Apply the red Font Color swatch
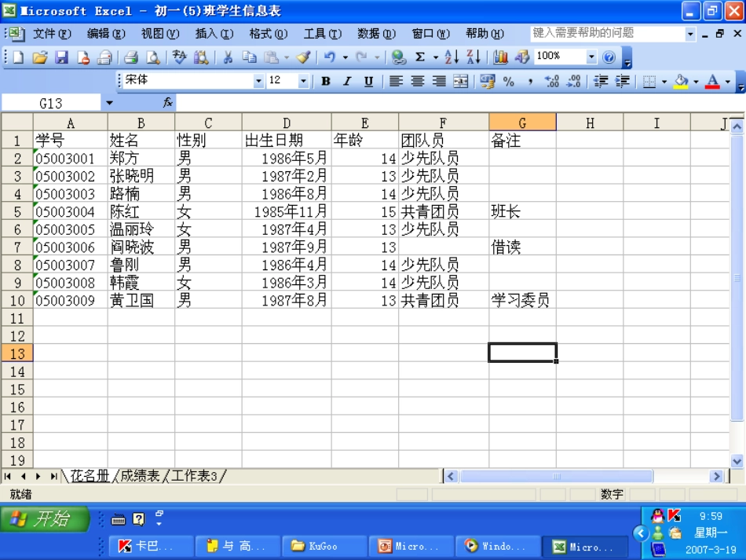This screenshot has width=746, height=560. pos(712,82)
